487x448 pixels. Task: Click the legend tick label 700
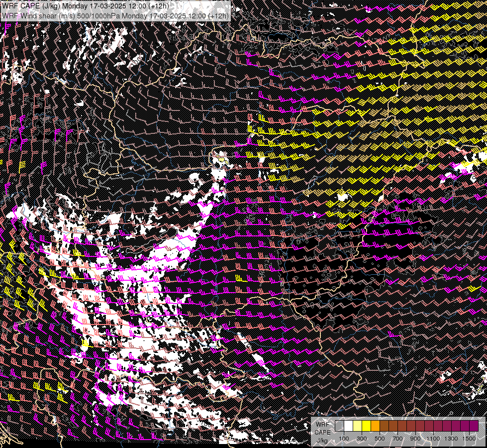click(x=397, y=439)
